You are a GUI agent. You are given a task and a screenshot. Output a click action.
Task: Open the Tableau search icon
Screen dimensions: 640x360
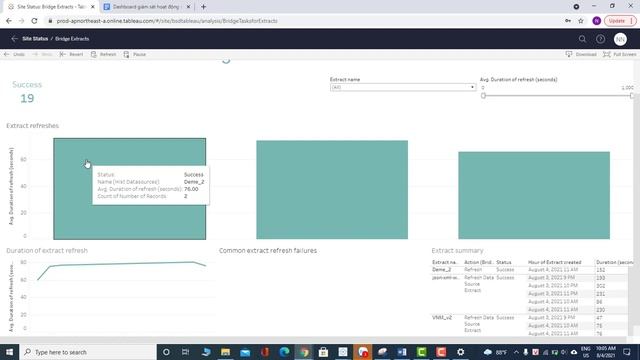tap(582, 39)
